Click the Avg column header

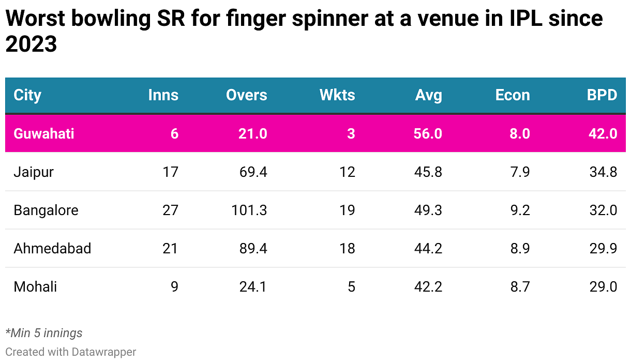[428, 95]
